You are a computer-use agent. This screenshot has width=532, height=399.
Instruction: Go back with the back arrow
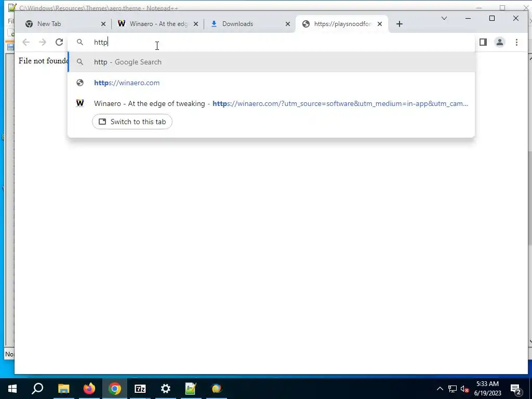point(26,42)
